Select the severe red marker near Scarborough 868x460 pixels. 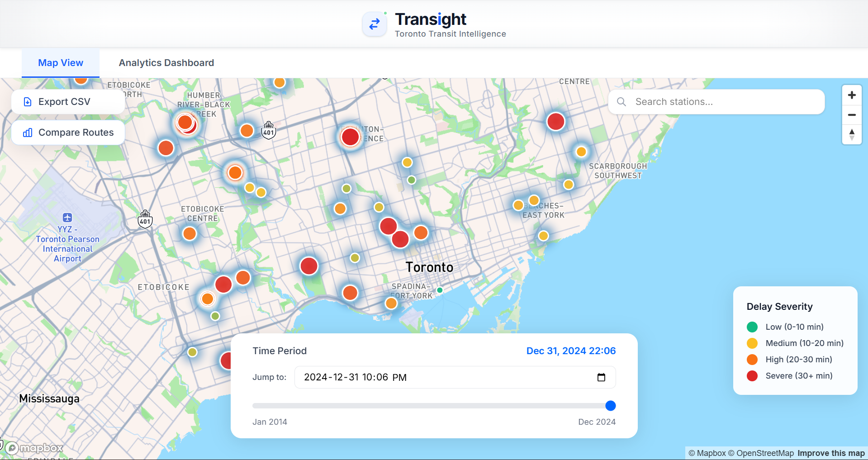coord(556,121)
